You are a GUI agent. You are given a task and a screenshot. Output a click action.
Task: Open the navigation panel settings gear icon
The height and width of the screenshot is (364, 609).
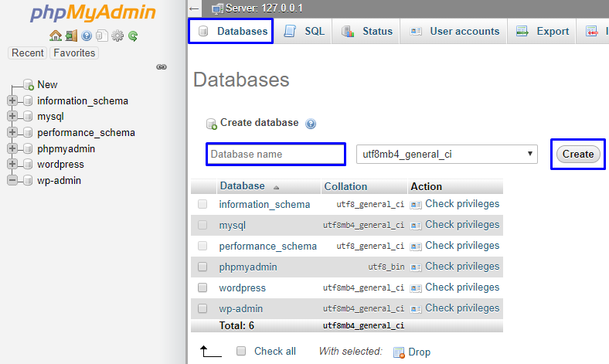(x=117, y=36)
